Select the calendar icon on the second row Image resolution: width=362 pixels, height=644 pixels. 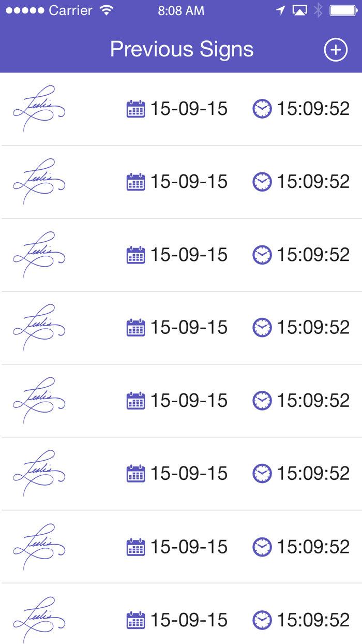[135, 182]
